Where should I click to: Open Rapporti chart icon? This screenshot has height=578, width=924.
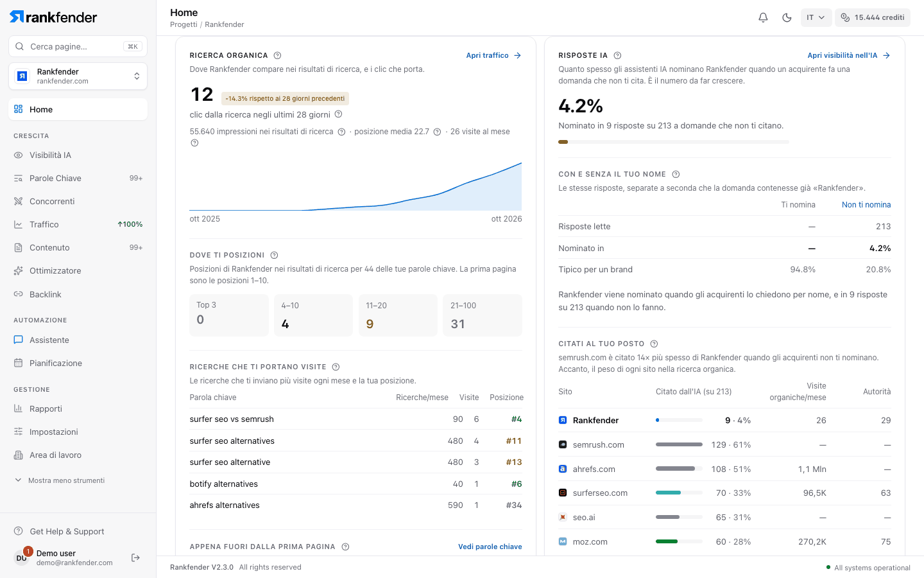[x=19, y=408]
